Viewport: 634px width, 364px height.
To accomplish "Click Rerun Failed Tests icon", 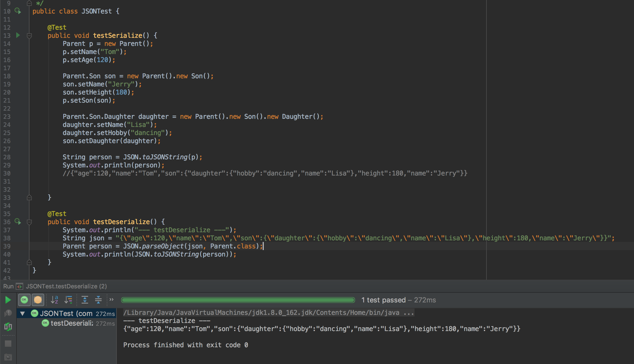I will point(8,313).
